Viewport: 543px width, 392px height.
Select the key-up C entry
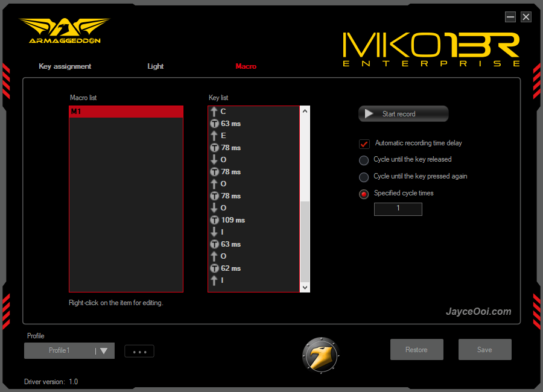pos(253,112)
